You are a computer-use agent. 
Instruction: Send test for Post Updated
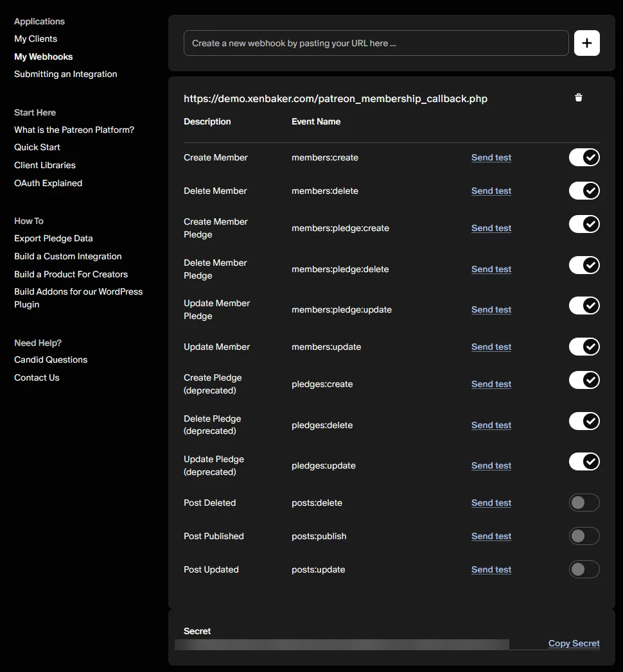[x=491, y=569]
